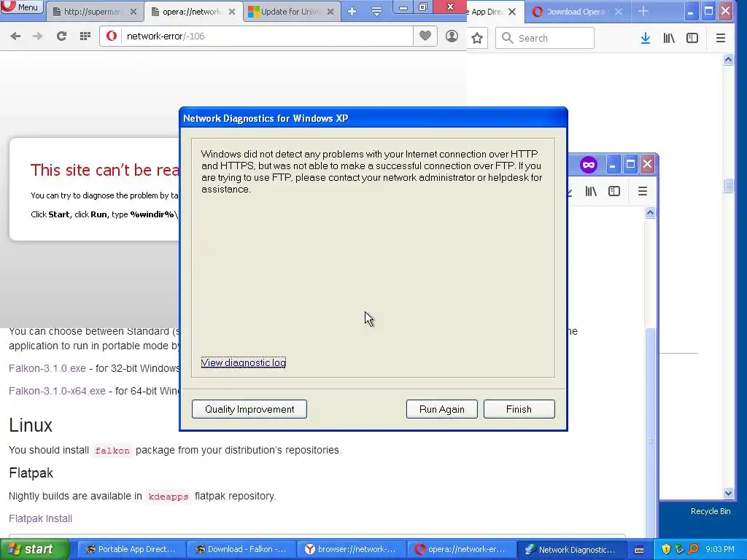Open Opera account profile icon
This screenshot has height=560, width=747.
click(x=452, y=36)
